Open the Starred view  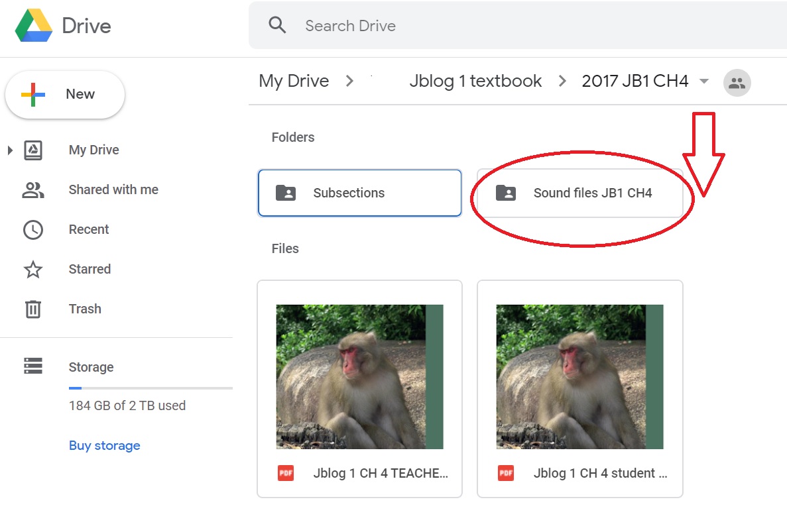pos(90,269)
